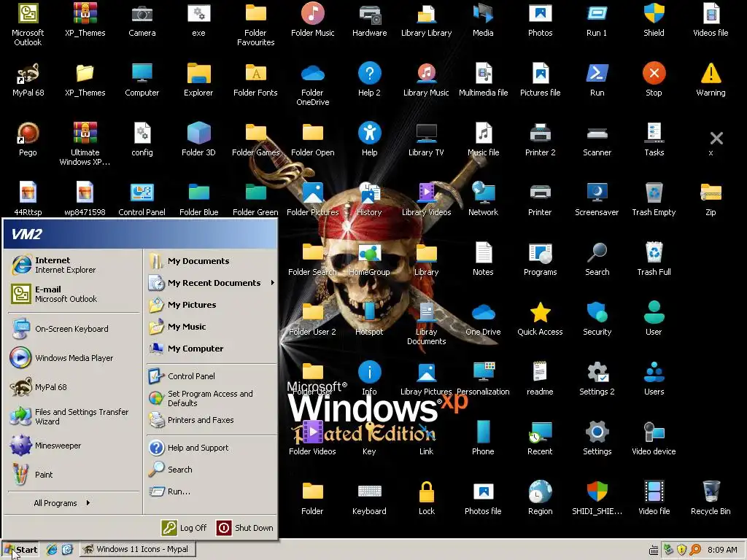The width and height of the screenshot is (747, 560).
Task: Select the Lock desktop icon
Action: (x=426, y=499)
